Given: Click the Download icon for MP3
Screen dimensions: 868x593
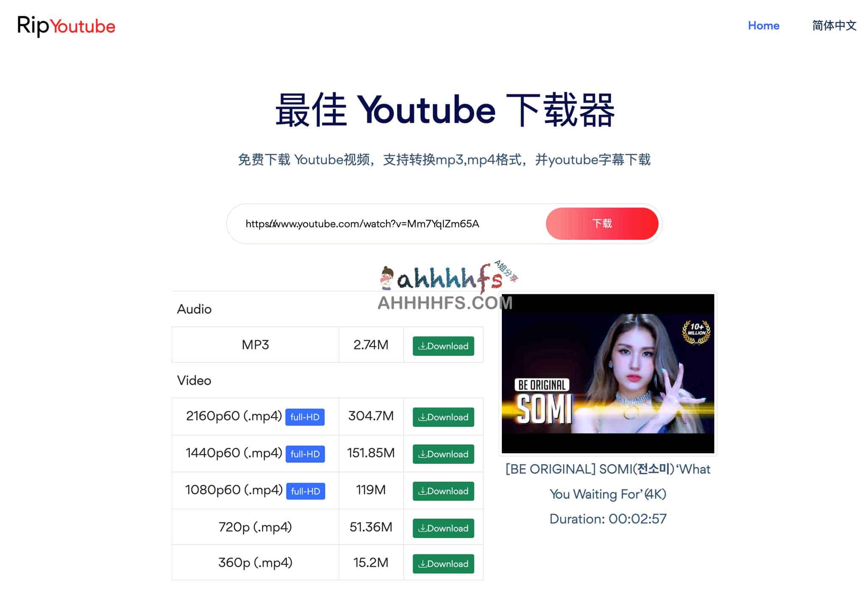Looking at the screenshot, I should (x=442, y=346).
